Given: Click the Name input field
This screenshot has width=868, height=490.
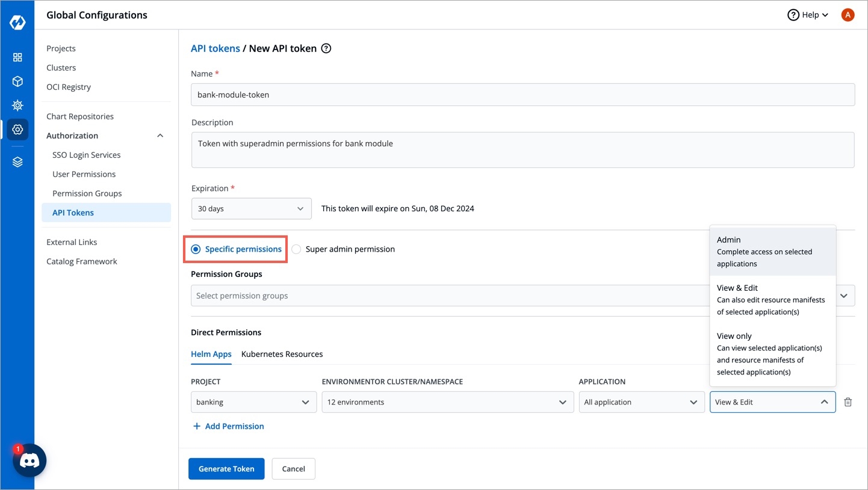Looking at the screenshot, I should click(x=522, y=95).
